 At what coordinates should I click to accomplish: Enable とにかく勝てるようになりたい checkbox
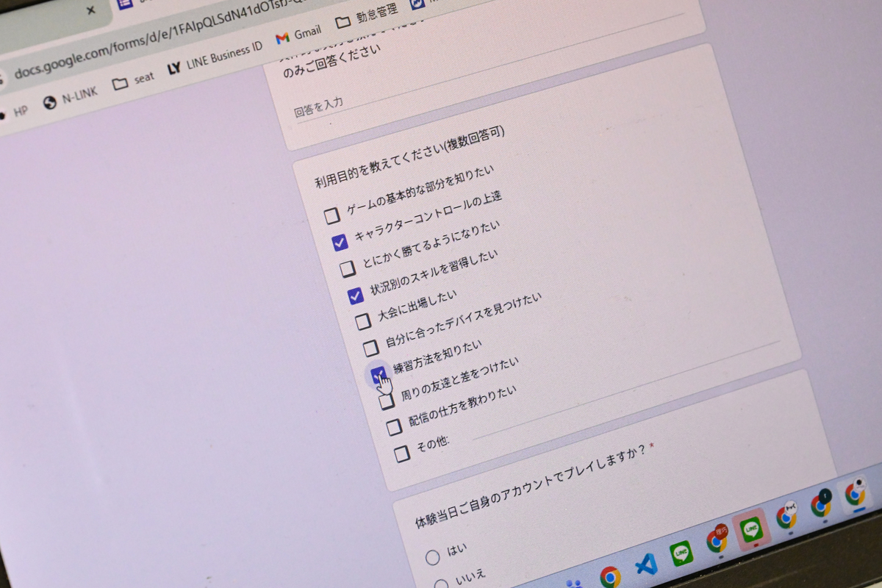[x=348, y=269]
